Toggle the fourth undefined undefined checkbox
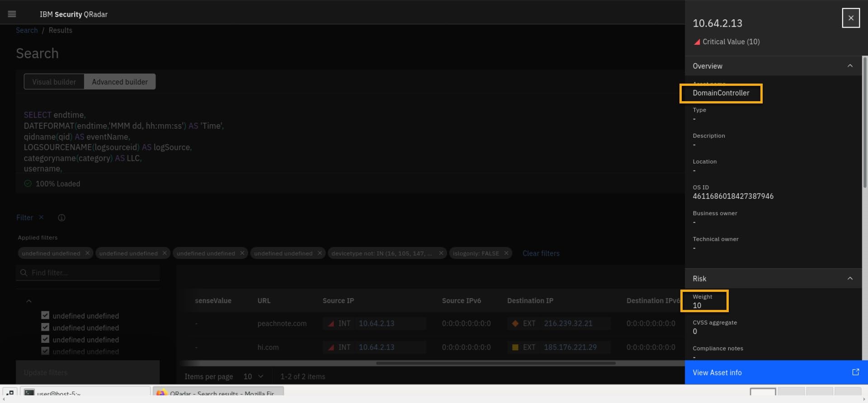 pos(45,351)
